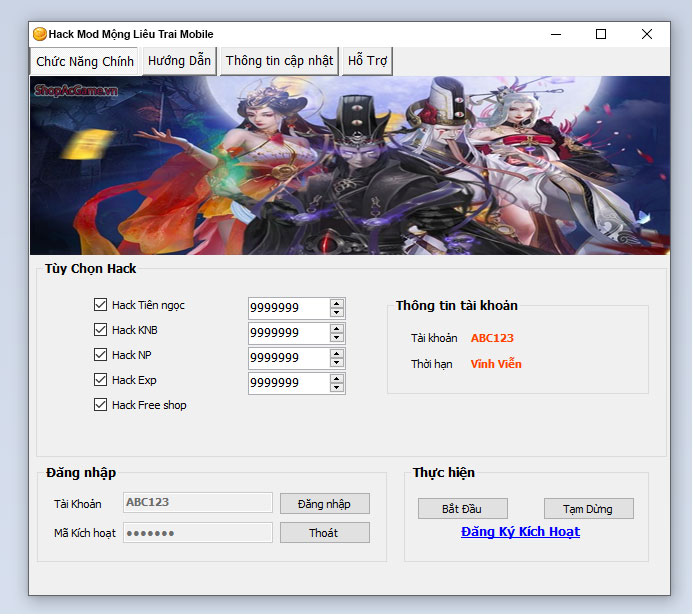Screen dimensions: 693x616
Task: Click the Mã Kích hoạt password field
Action: [198, 533]
